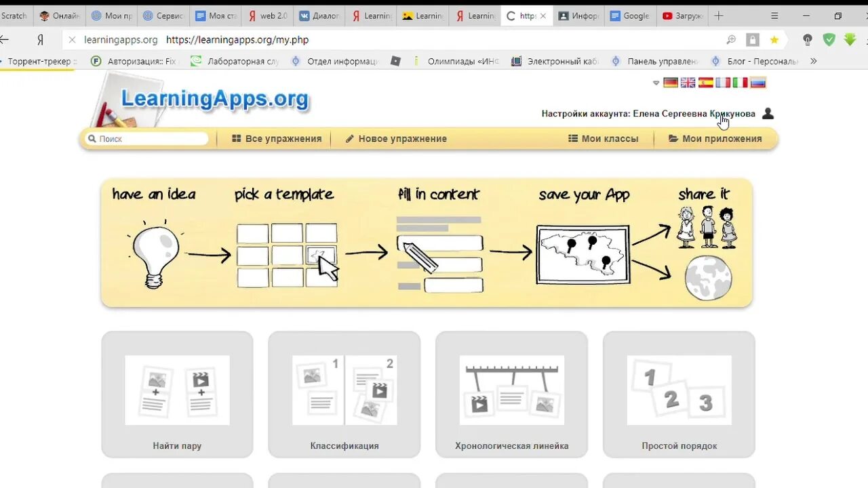Select the British flag language

pos(688,83)
